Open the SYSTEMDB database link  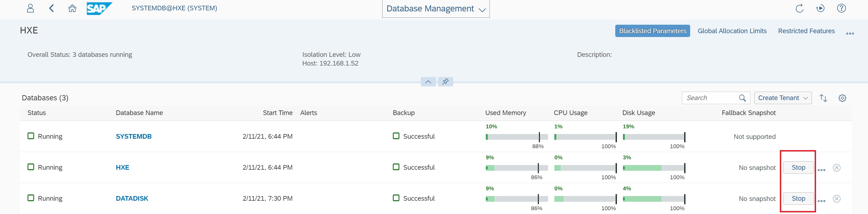coord(134,137)
